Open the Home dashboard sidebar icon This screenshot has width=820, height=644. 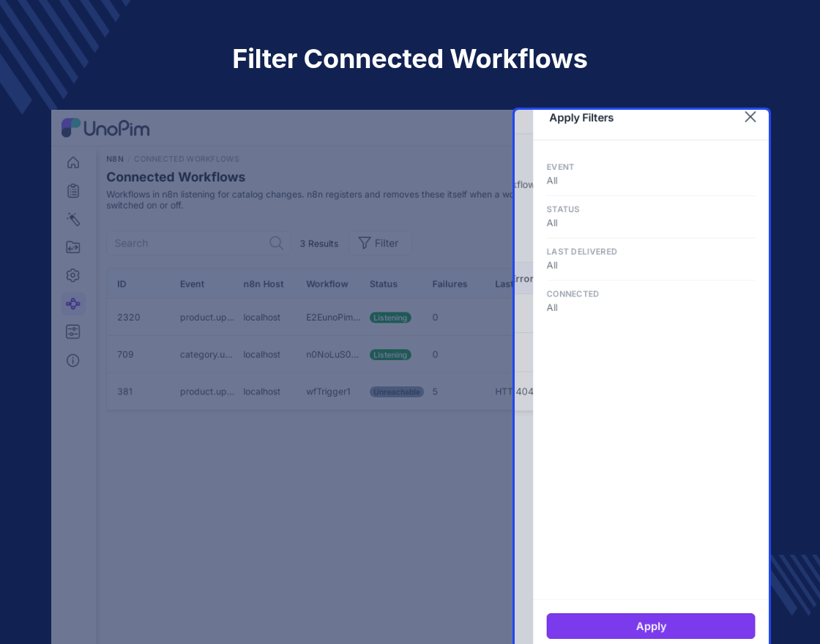coord(73,162)
